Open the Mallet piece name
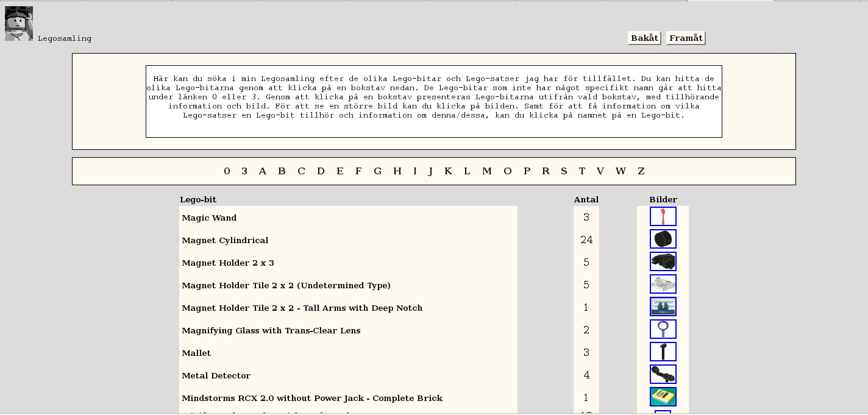Image resolution: width=868 pixels, height=415 pixels. click(x=196, y=353)
